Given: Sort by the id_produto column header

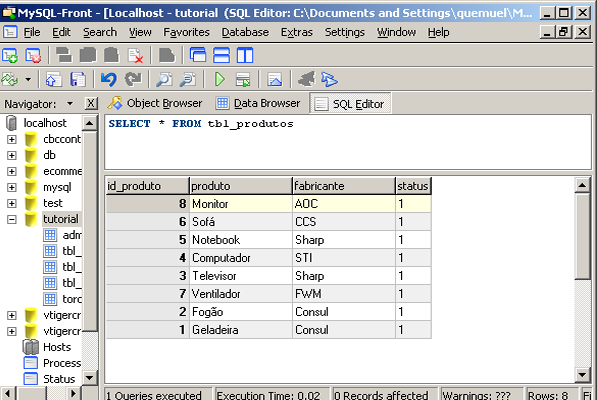Looking at the screenshot, I should [x=147, y=186].
